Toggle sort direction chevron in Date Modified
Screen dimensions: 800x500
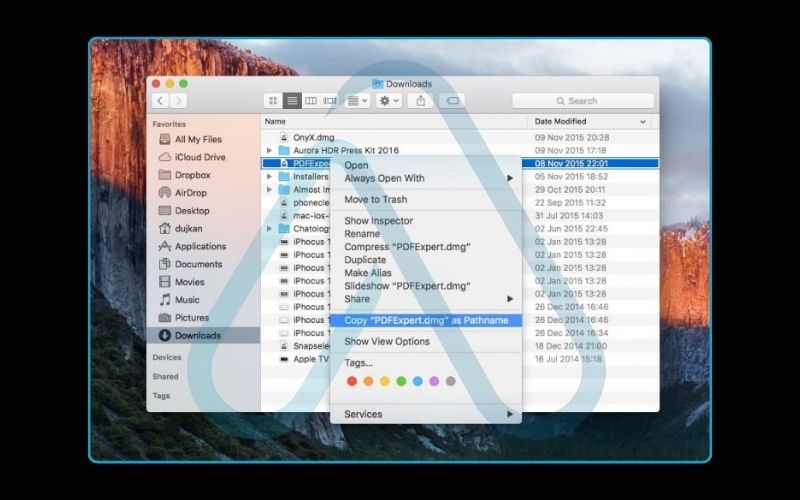click(642, 122)
